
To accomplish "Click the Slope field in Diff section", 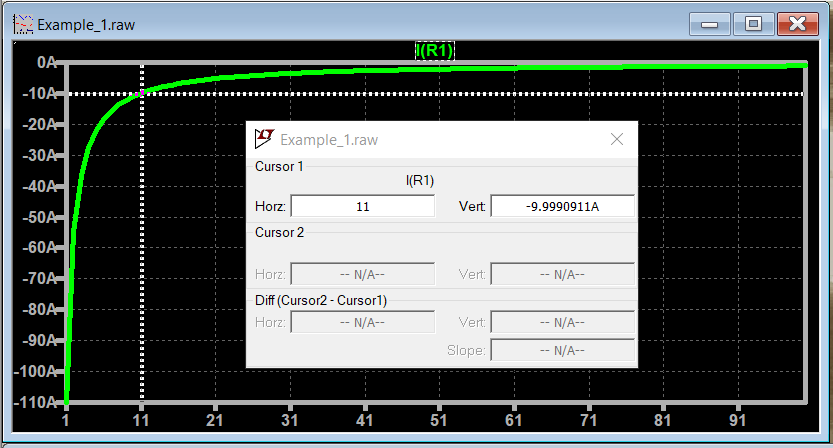I will [562, 350].
